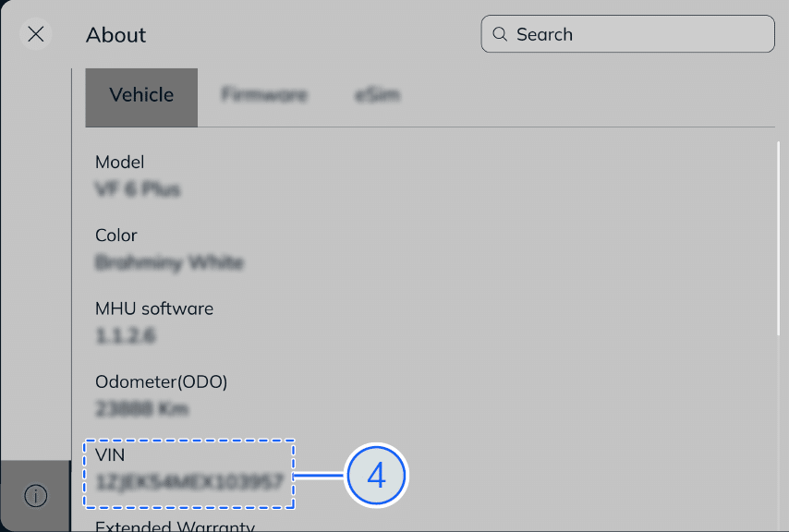Click the VF 6 Plus model value
This screenshot has width=789, height=532.
pos(137,189)
